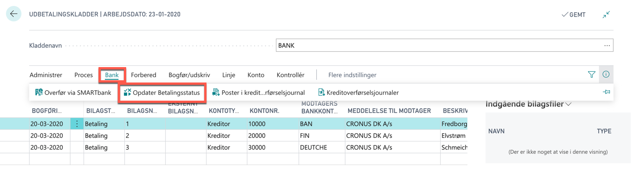Viewport: 644px width, 180px height.
Task: Open the Forbered menu
Action: pos(143,75)
